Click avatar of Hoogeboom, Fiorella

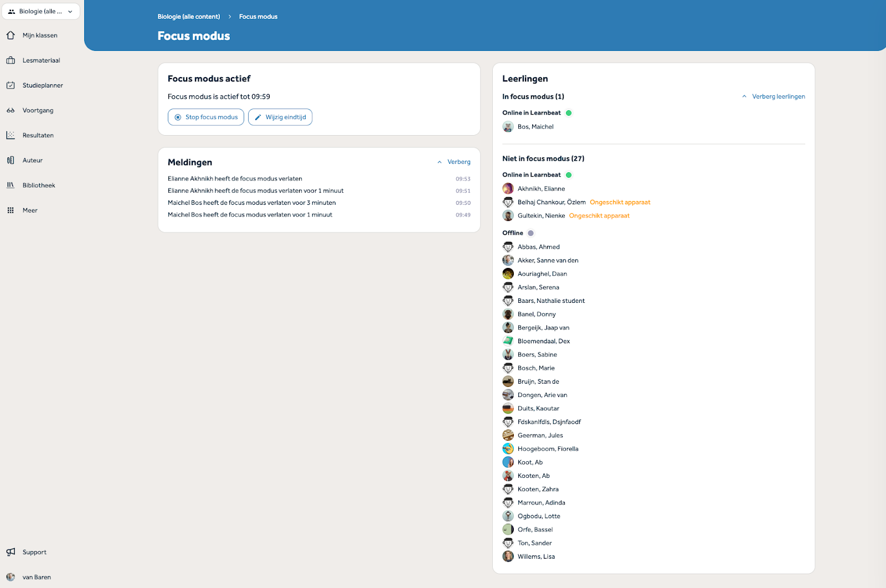tap(508, 449)
